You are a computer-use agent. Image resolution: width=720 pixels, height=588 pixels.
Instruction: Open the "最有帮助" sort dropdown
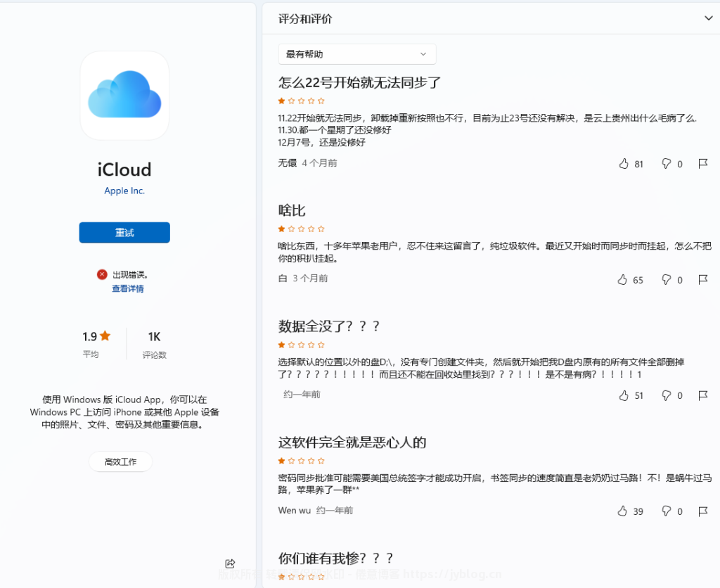pyautogui.click(x=356, y=54)
